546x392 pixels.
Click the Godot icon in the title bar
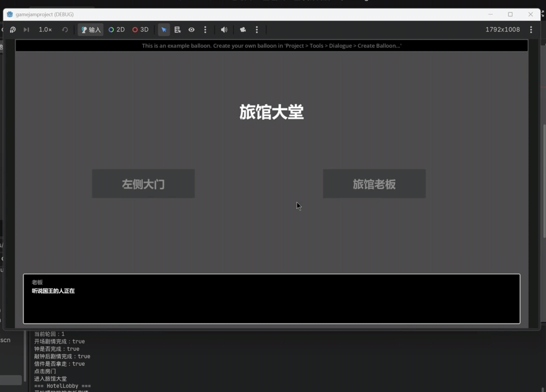tap(10, 14)
